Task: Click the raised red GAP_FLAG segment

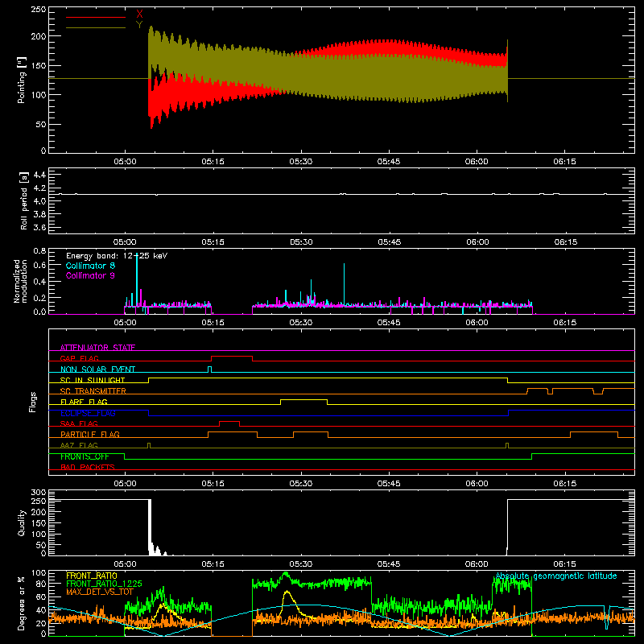Action: [232, 357]
